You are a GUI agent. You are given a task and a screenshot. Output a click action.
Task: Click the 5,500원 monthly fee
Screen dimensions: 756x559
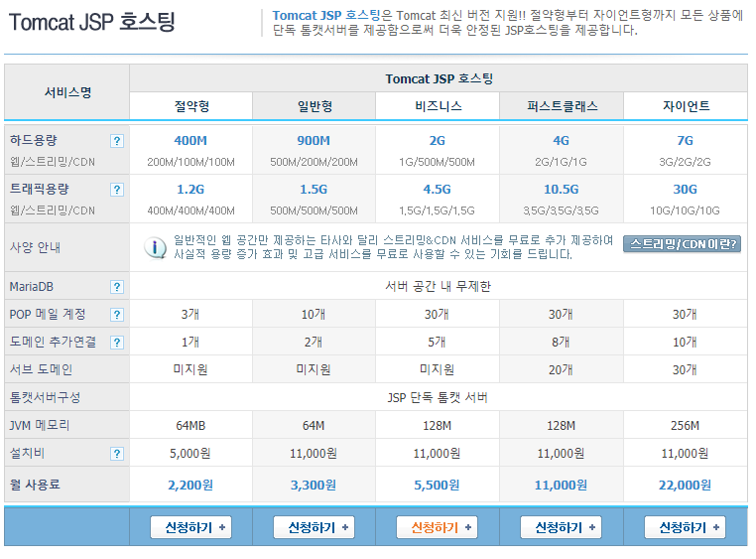click(x=438, y=485)
